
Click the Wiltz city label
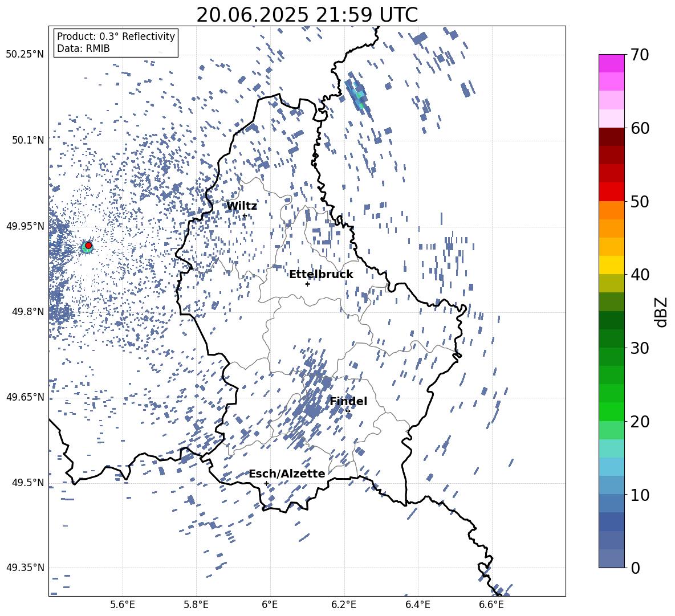click(x=242, y=206)
